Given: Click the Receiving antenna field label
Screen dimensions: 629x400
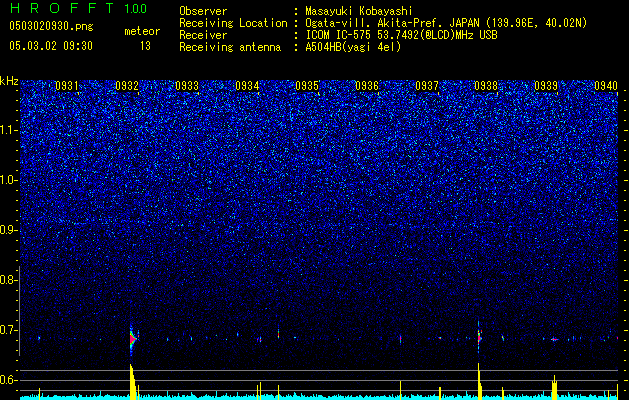Looking at the screenshot, I should 230,47.
